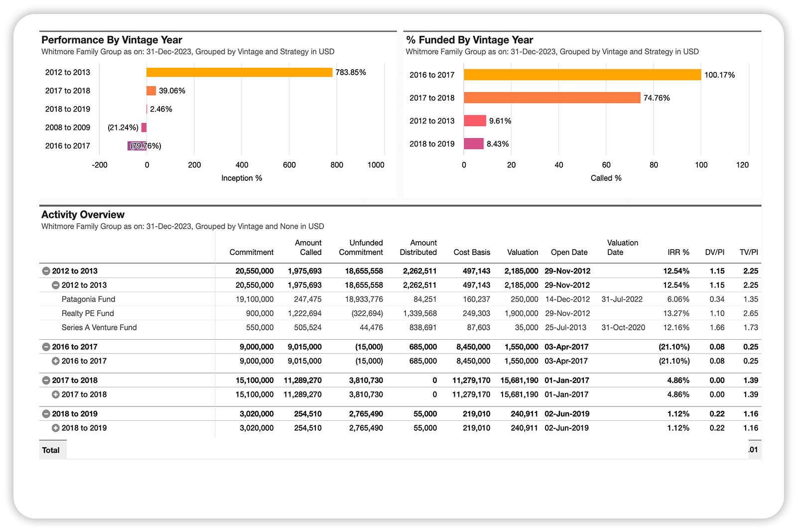Expand the nested 2017 to 2018 subgroup
797x532 pixels.
pyautogui.click(x=56, y=394)
